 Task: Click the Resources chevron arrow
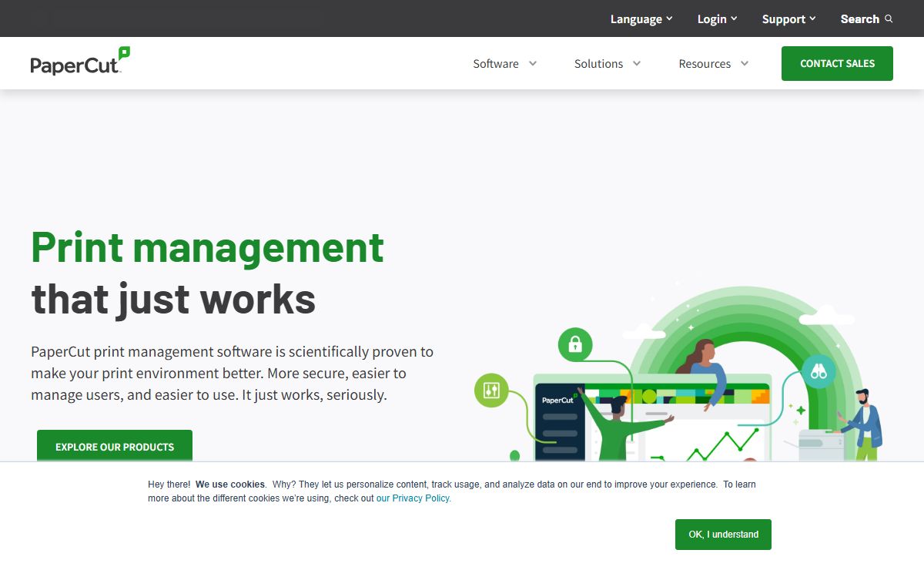pyautogui.click(x=745, y=64)
